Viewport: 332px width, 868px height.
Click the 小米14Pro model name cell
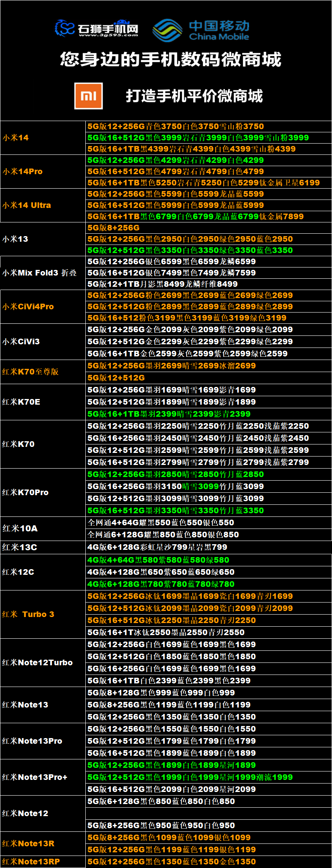point(43,171)
